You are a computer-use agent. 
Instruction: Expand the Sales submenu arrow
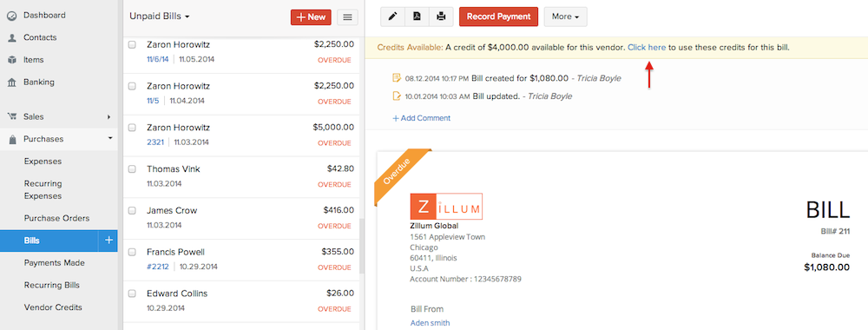pyautogui.click(x=109, y=117)
